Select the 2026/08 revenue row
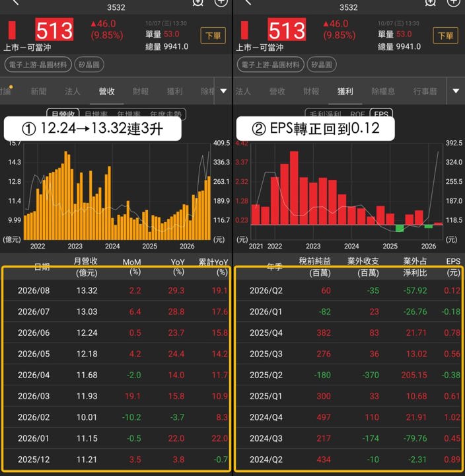Image resolution: width=465 pixels, height=476 pixels. pos(116,290)
